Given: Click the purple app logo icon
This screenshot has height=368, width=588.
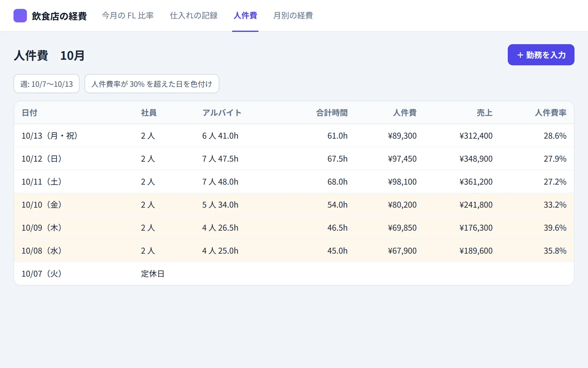Looking at the screenshot, I should pos(20,16).
